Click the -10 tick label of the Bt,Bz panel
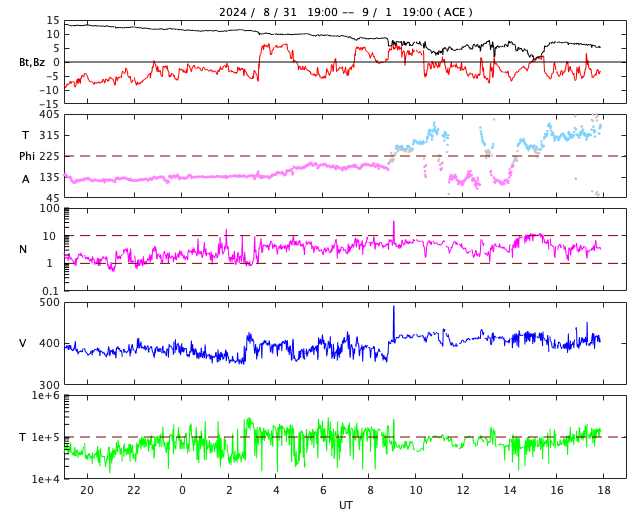 (x=49, y=90)
